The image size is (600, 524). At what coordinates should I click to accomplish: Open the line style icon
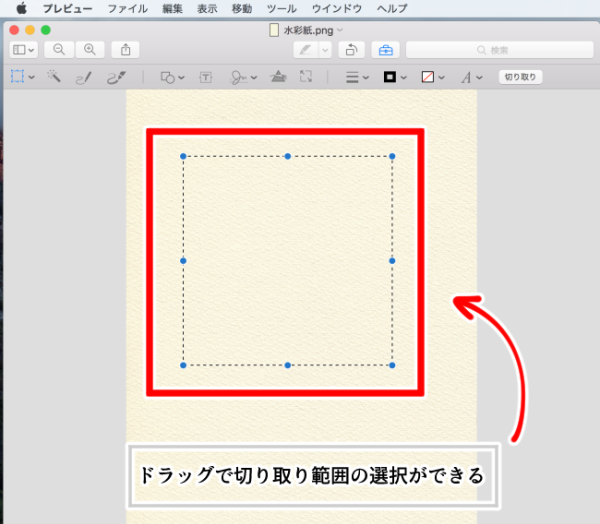[352, 77]
